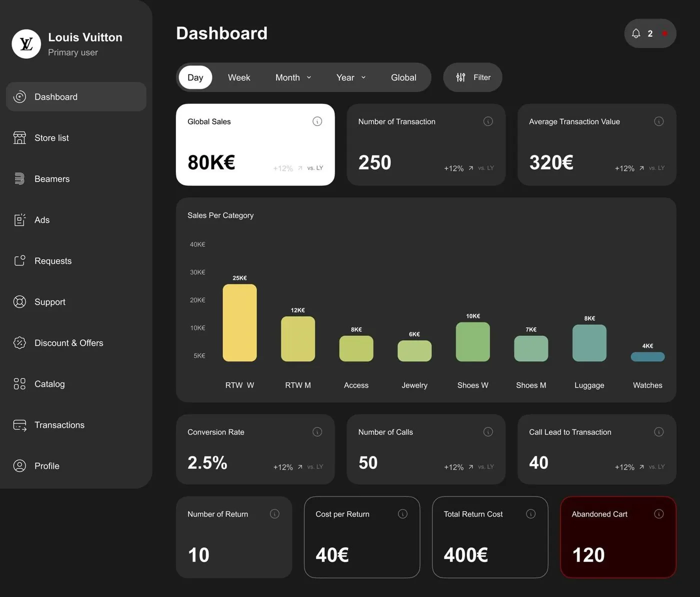The image size is (700, 597).
Task: Switch to the Day view
Action: coord(195,77)
